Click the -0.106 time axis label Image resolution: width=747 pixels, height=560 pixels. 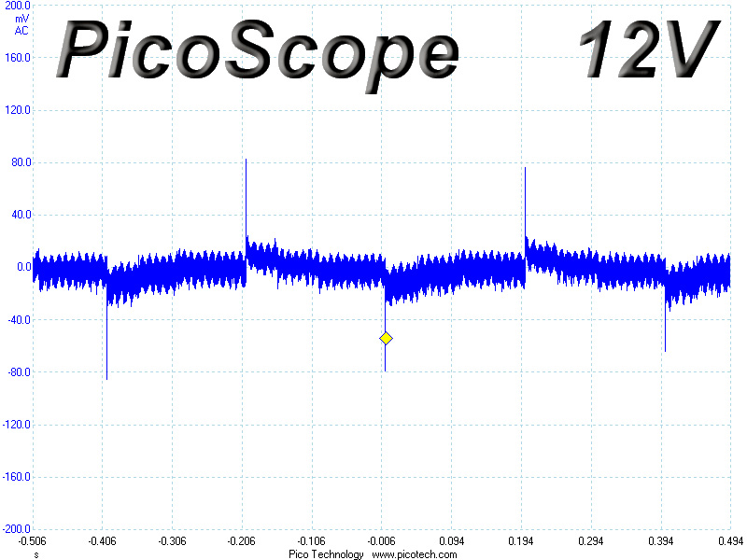[x=312, y=541]
